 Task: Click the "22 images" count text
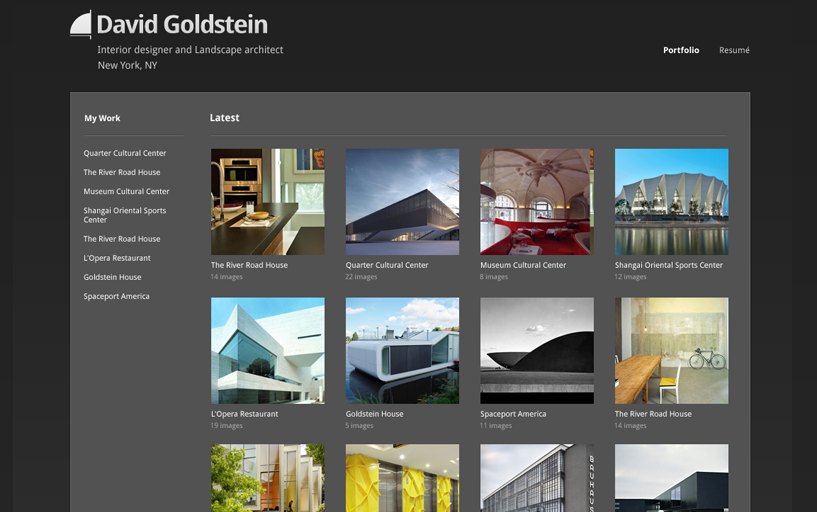[x=361, y=277]
